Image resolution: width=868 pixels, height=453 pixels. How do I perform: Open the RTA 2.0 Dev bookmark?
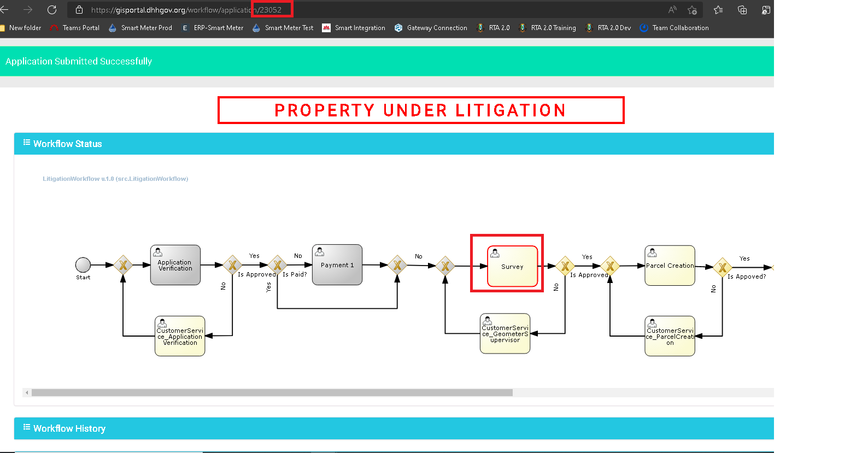[x=608, y=28]
